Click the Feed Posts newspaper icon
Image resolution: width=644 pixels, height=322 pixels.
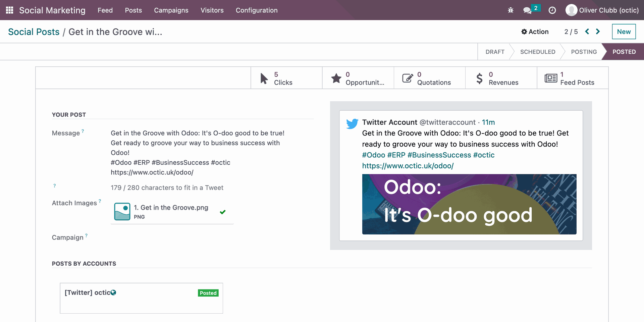(551, 78)
